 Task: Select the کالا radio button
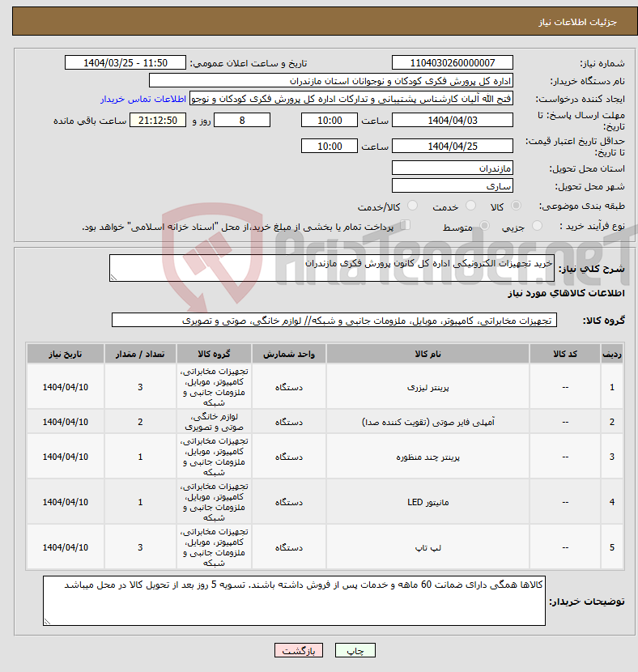(517, 206)
